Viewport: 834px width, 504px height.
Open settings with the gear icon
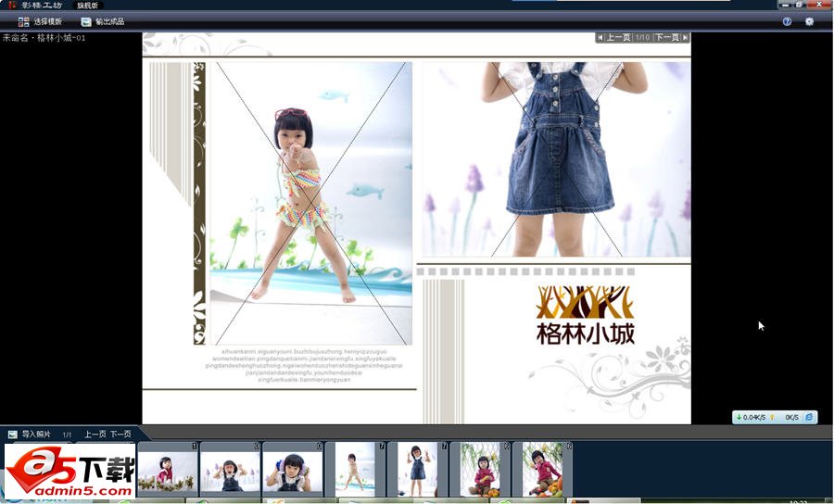[x=809, y=21]
